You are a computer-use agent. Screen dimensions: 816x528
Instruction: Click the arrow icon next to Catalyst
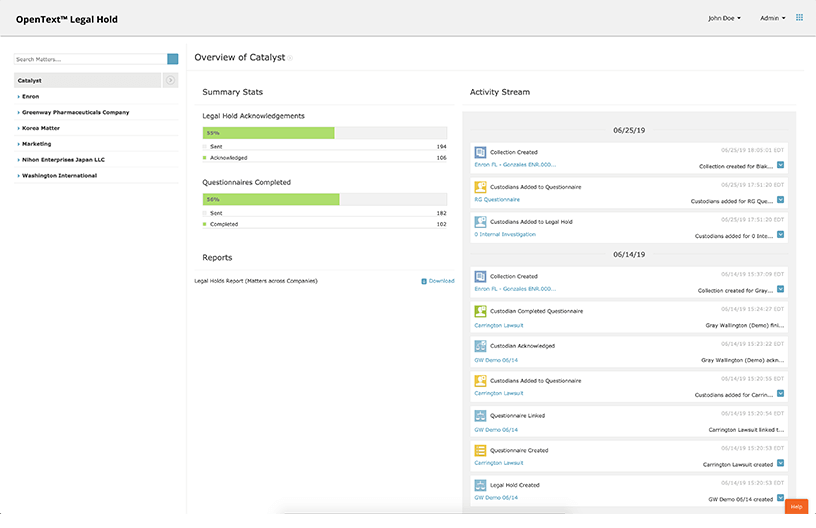171,80
